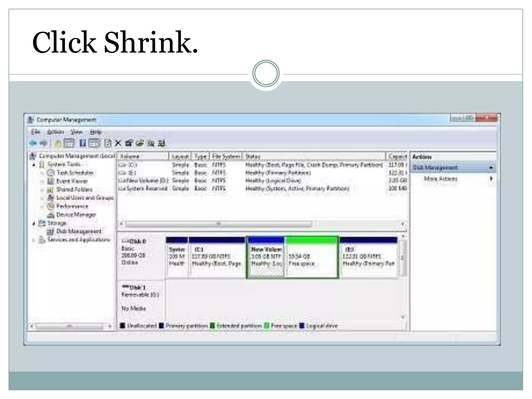Sort by the Layout column header
The height and width of the screenshot is (399, 532).
coord(180,156)
